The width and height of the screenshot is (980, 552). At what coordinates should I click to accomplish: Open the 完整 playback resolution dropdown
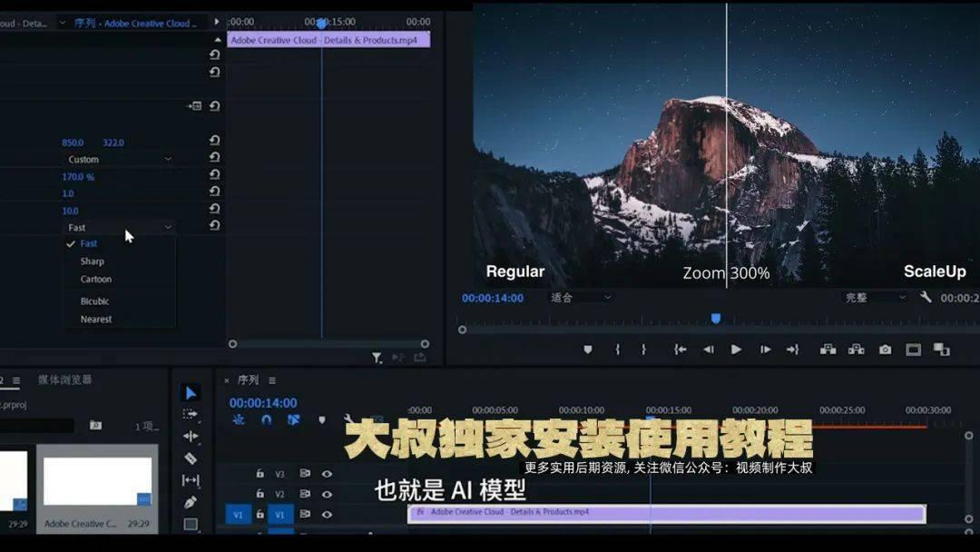pos(871,297)
